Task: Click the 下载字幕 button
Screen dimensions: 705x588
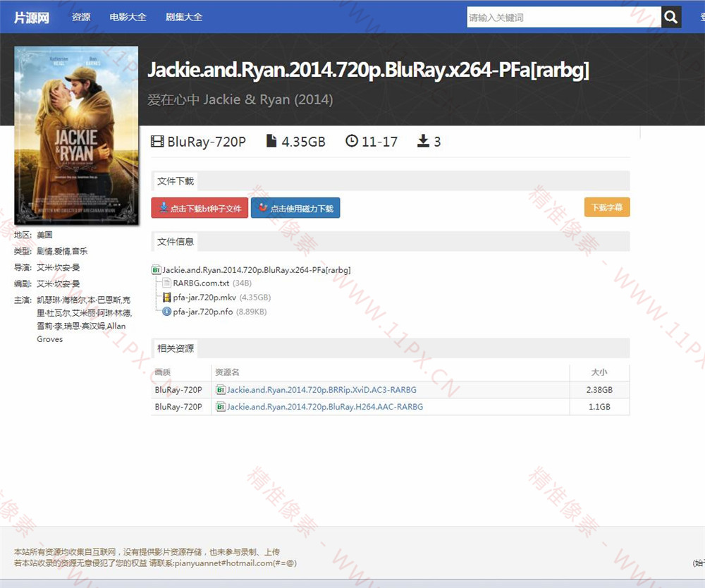Action: pyautogui.click(x=607, y=207)
